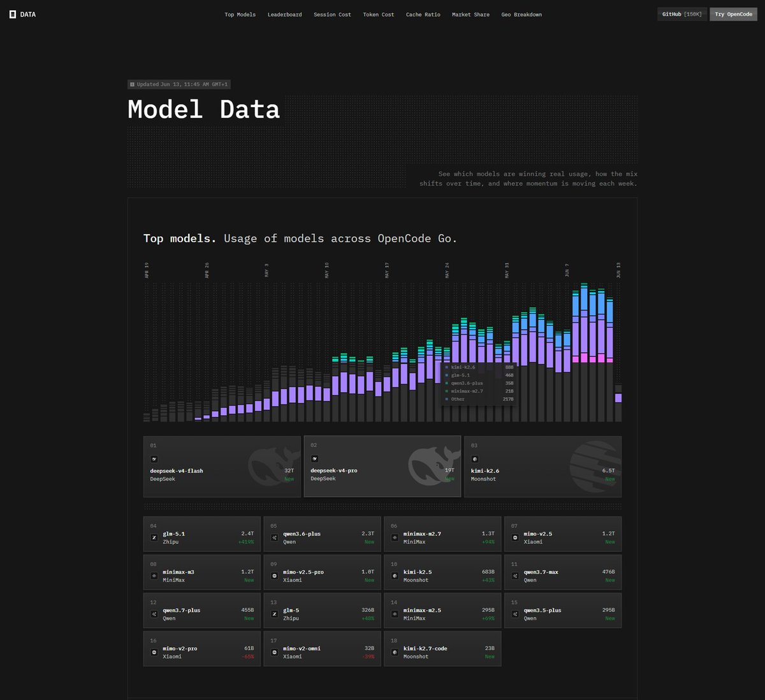Image resolution: width=765 pixels, height=700 pixels.
Task: Click the JUN 7 date label on chart
Action: coord(567,270)
